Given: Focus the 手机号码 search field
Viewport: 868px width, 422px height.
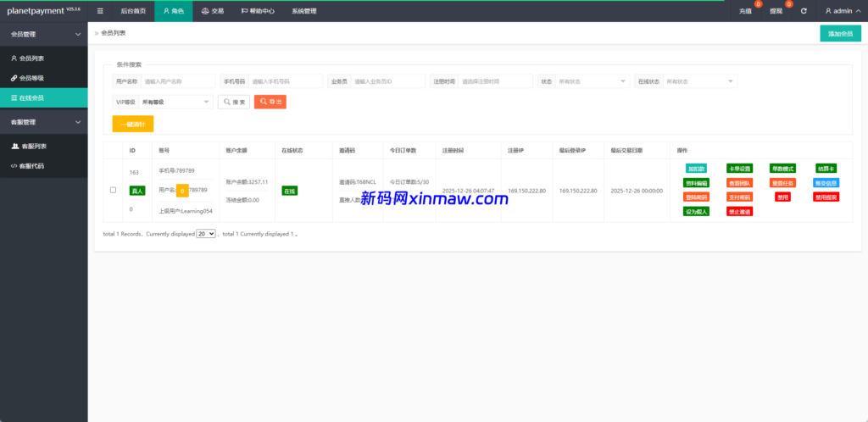Looking at the screenshot, I should tap(286, 81).
